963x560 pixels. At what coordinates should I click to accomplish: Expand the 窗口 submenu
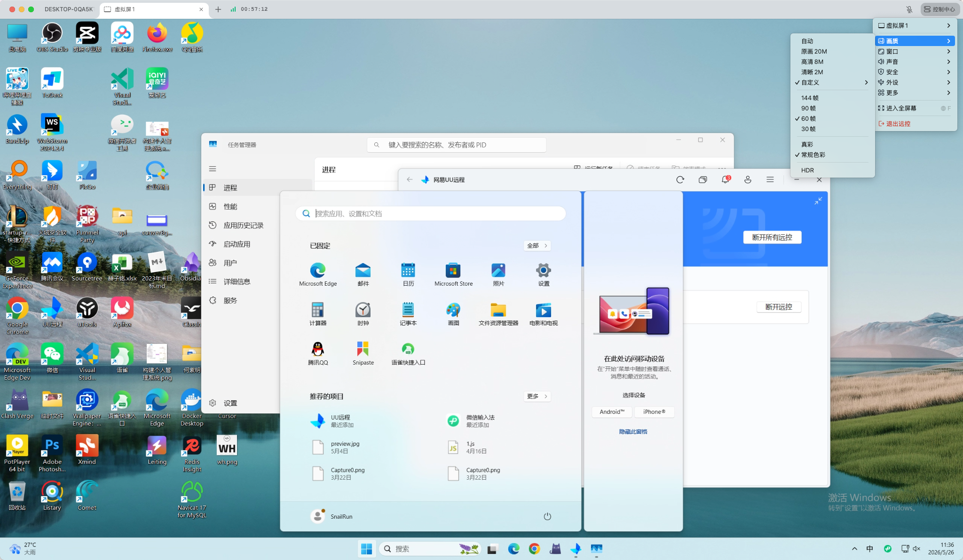point(915,51)
